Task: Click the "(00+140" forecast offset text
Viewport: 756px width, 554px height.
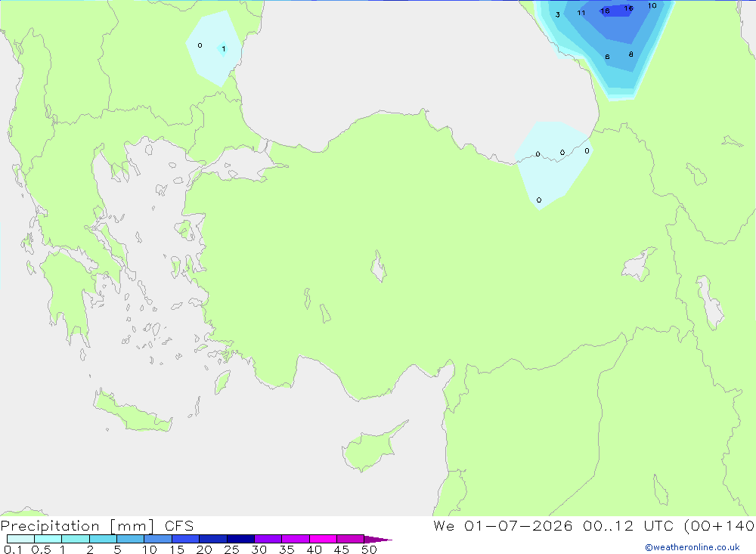Action: point(719,526)
